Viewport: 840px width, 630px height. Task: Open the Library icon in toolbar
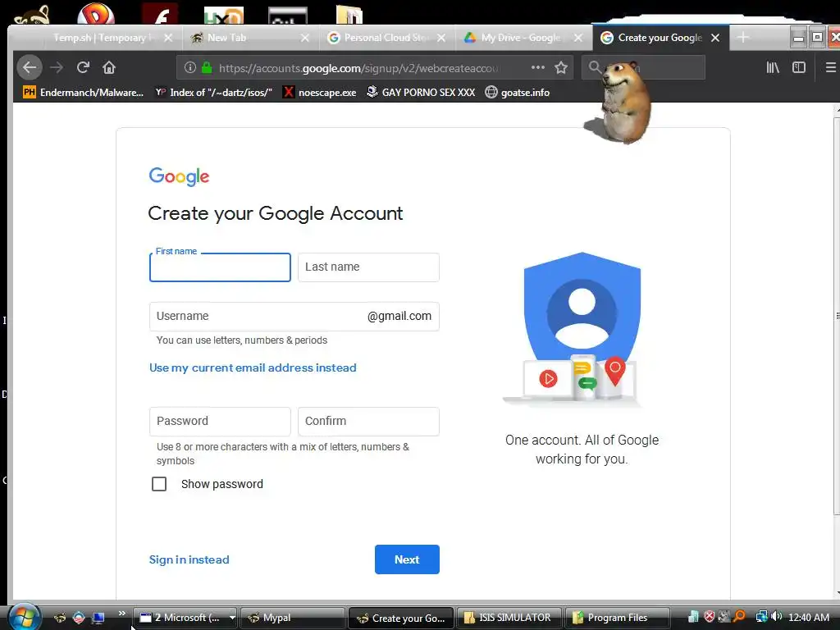pos(773,67)
